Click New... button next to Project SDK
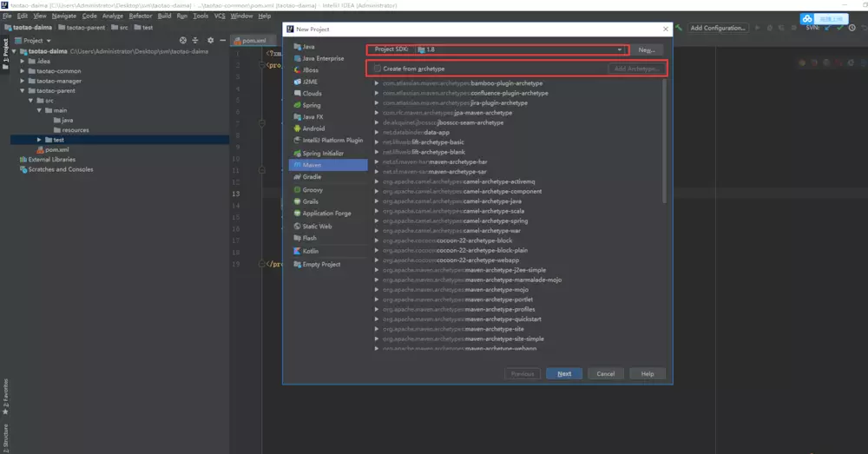This screenshot has height=454, width=868. pos(647,49)
